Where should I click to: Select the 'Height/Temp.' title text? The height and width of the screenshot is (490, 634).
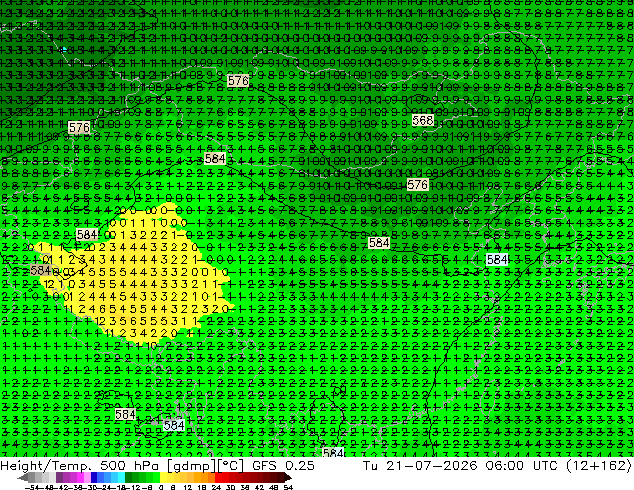45,466
